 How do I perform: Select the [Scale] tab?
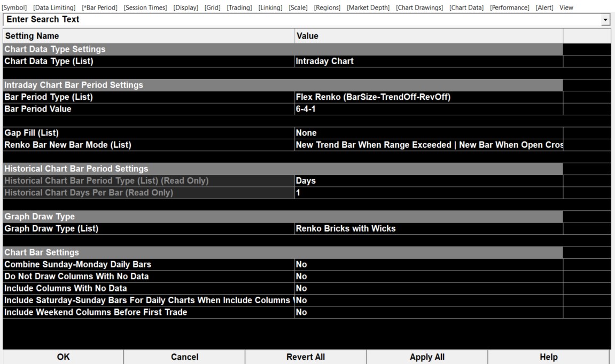[298, 7]
